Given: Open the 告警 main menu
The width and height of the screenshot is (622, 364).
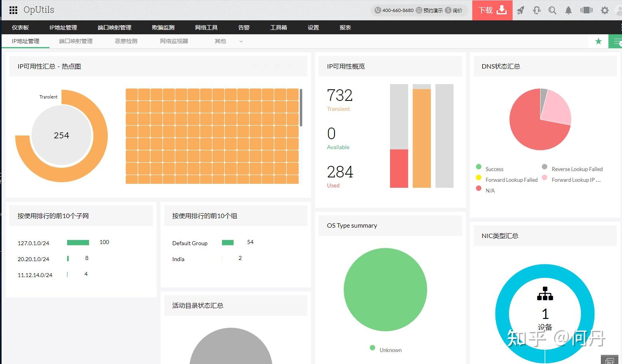Looking at the screenshot, I should pos(244,28).
